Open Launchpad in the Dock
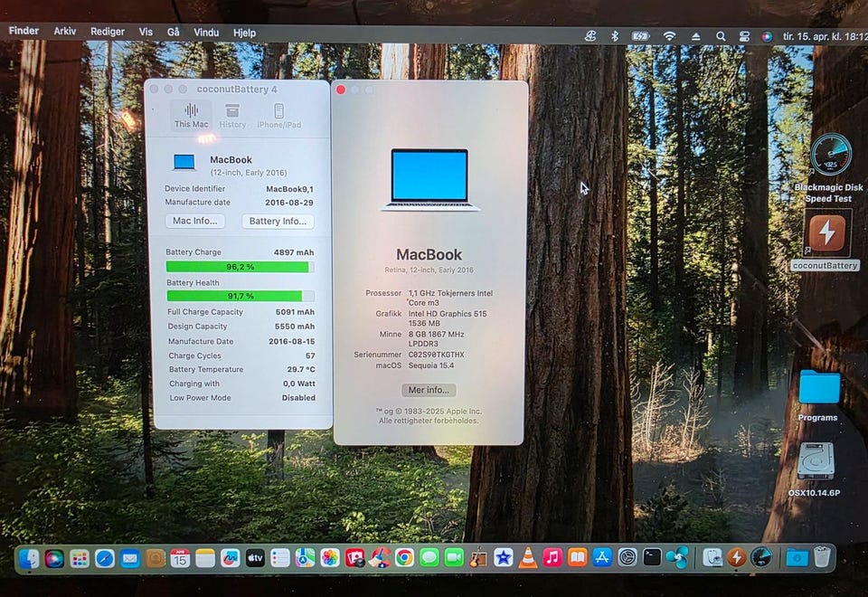Image resolution: width=868 pixels, height=597 pixels. tap(80, 558)
